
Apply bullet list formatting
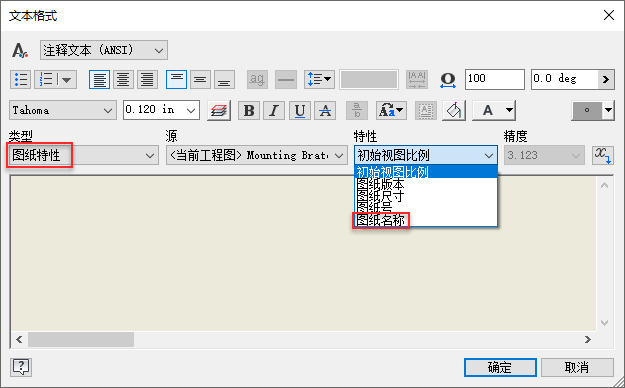coord(20,79)
